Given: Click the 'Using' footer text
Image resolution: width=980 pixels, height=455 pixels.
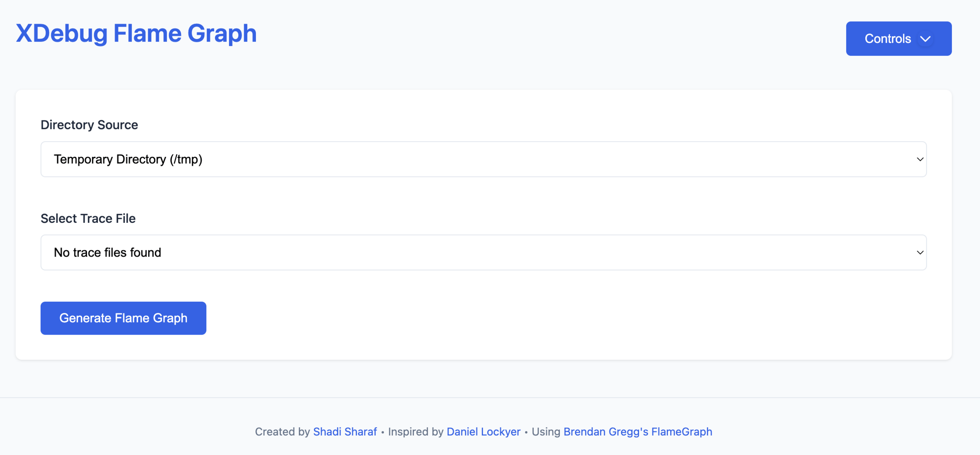Looking at the screenshot, I should (546, 431).
